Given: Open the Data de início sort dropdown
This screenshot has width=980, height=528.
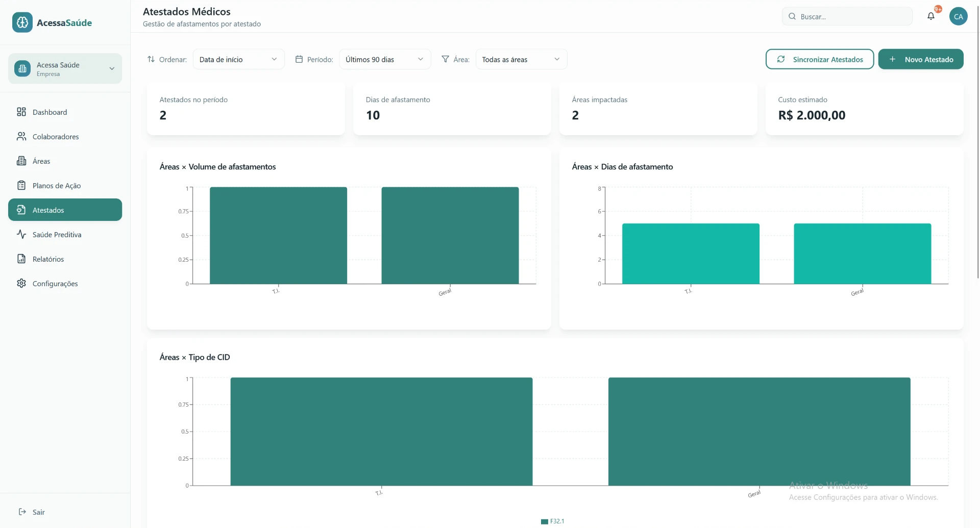Looking at the screenshot, I should pyautogui.click(x=238, y=59).
